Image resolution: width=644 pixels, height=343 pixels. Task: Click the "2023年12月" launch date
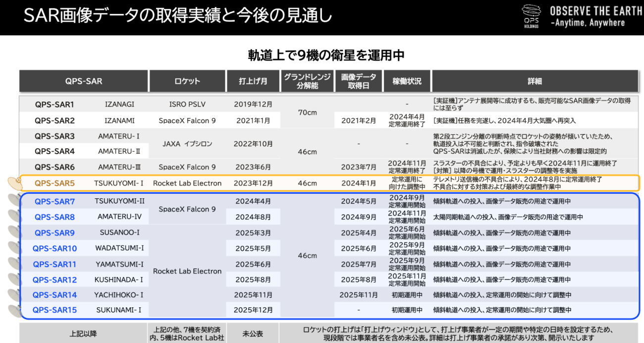pyautogui.click(x=254, y=183)
